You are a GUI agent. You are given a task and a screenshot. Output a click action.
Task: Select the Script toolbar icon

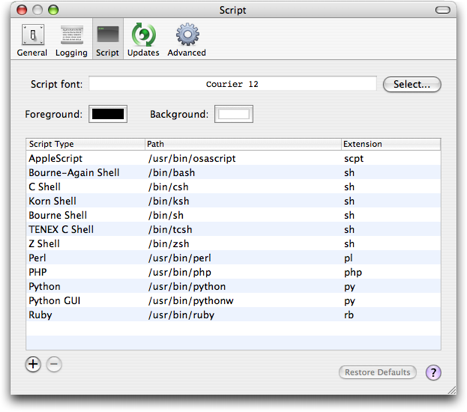pos(107,40)
